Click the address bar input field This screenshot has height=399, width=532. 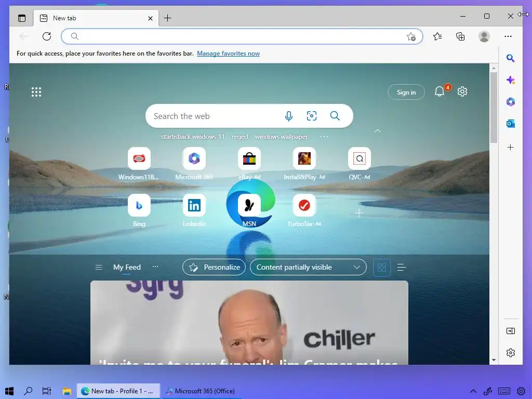click(x=242, y=36)
